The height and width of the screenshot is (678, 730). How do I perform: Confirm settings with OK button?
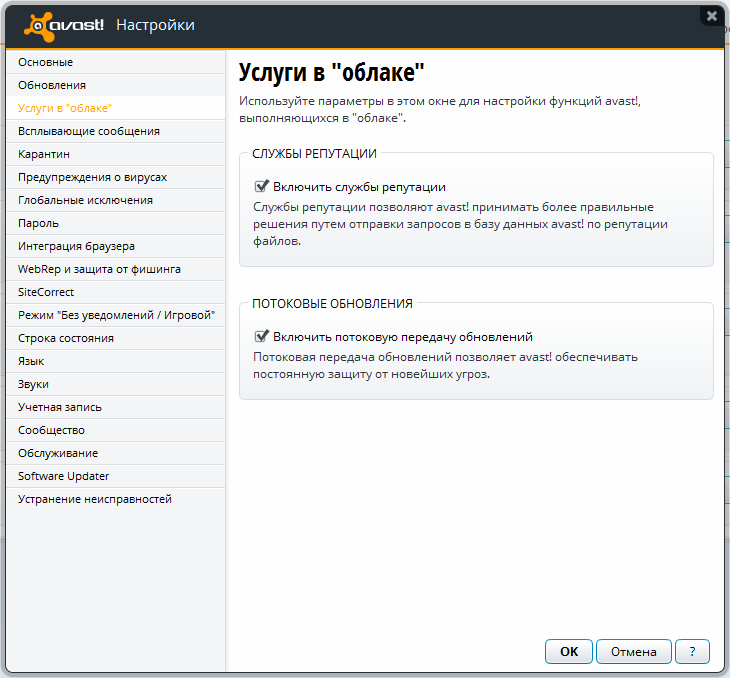click(569, 651)
